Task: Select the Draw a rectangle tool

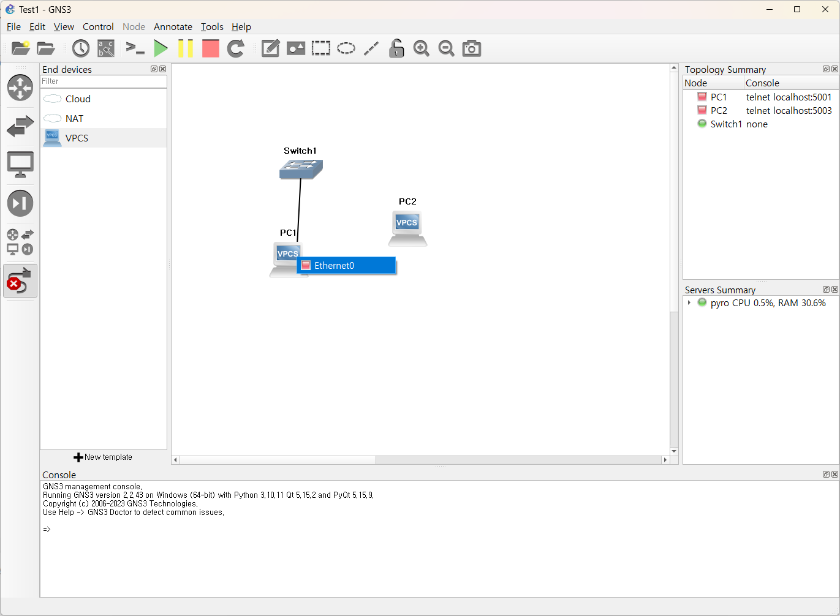Action: pyautogui.click(x=321, y=48)
